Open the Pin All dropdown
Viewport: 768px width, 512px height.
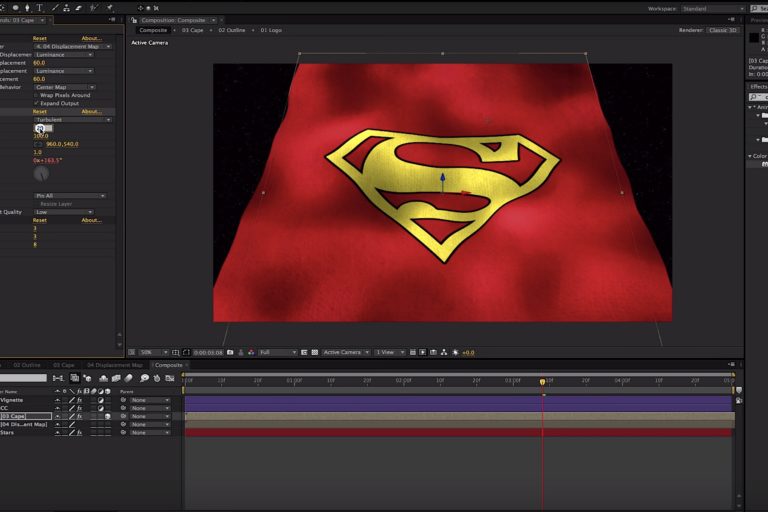[70, 195]
